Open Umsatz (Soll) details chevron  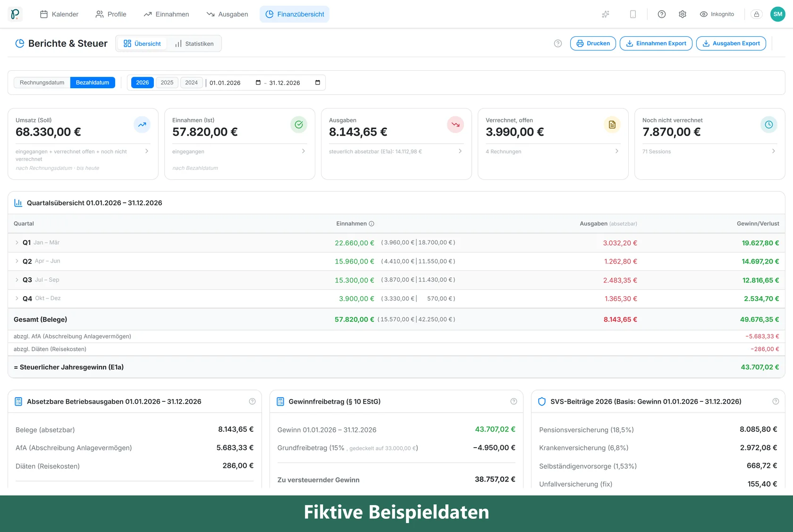click(147, 151)
